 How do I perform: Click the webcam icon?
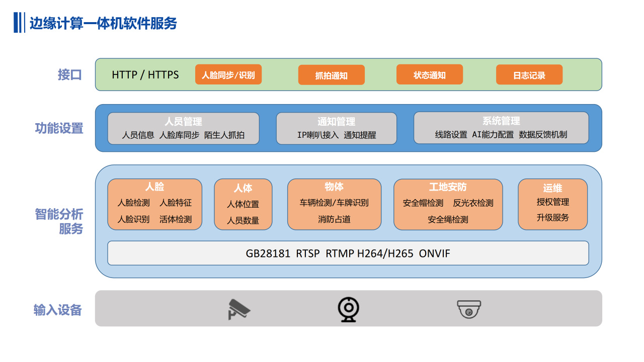pyautogui.click(x=348, y=309)
